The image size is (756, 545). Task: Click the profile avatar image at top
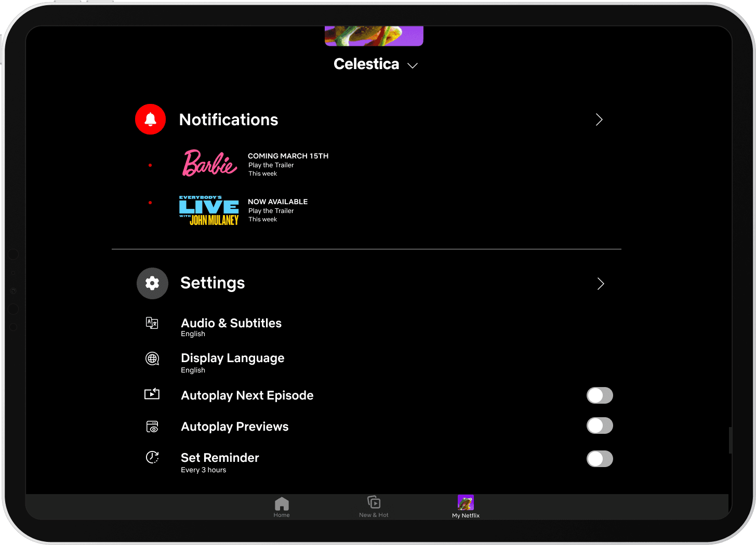point(374,36)
